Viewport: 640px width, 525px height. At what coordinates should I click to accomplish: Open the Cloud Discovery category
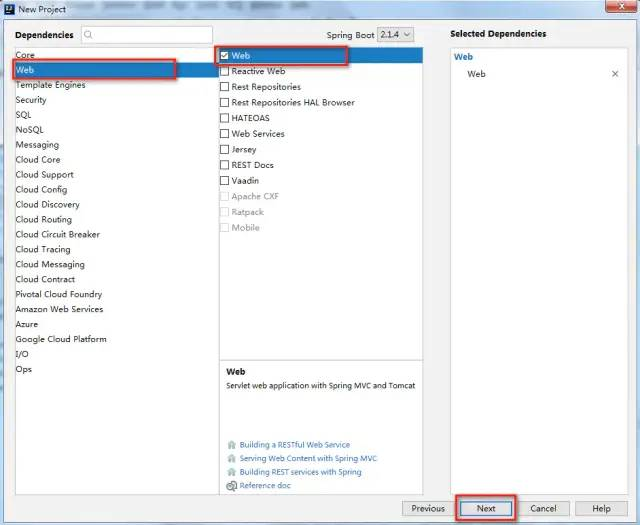(116, 205)
